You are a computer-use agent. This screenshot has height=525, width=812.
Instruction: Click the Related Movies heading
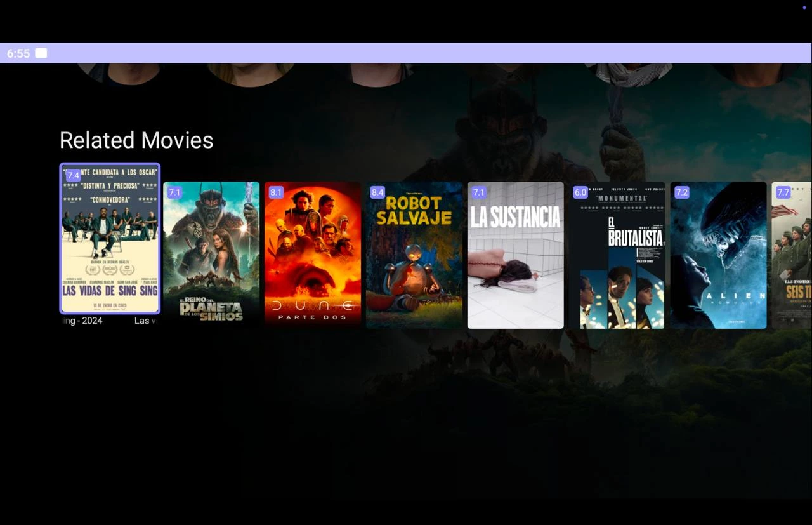pos(136,140)
